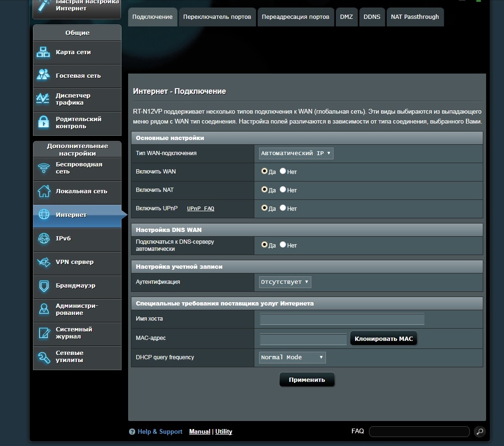504x446 pixels.
Task: Select Нет for Включить NAT
Action: (283, 190)
